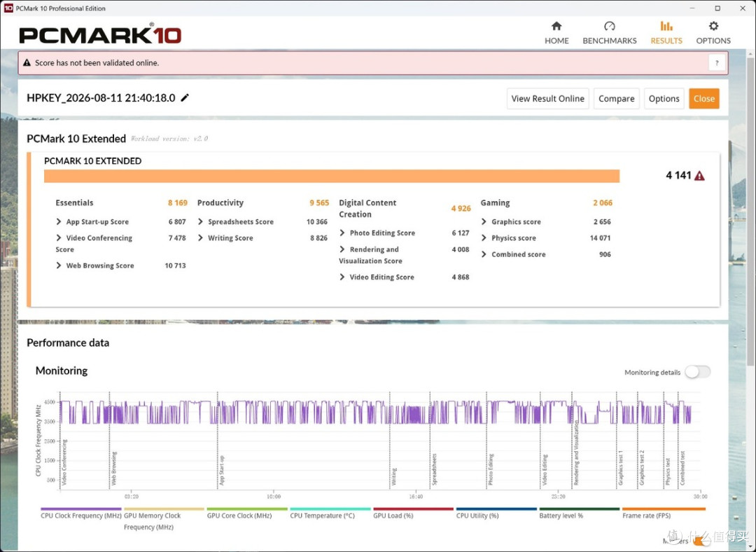Select CPU Temperature legend color bar

coord(330,509)
